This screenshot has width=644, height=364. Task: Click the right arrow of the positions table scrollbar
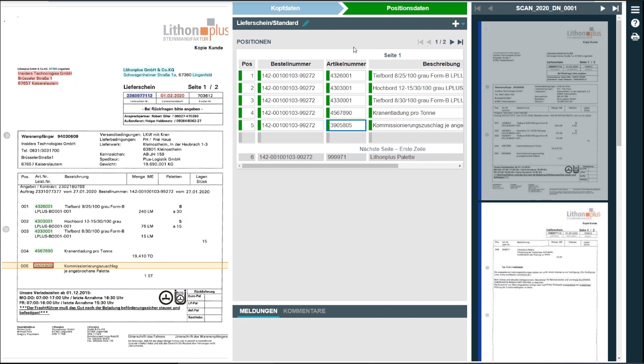click(460, 166)
